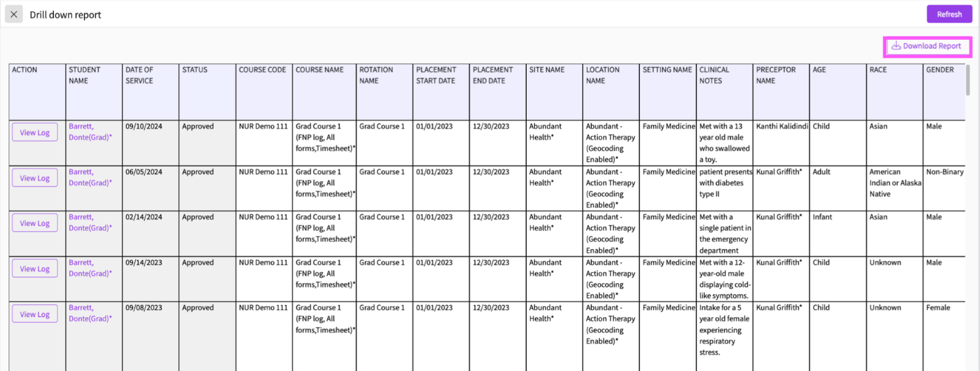Open Barrett, Donte link in 06/05/2024 row
This screenshot has width=980, height=371.
pyautogui.click(x=90, y=177)
